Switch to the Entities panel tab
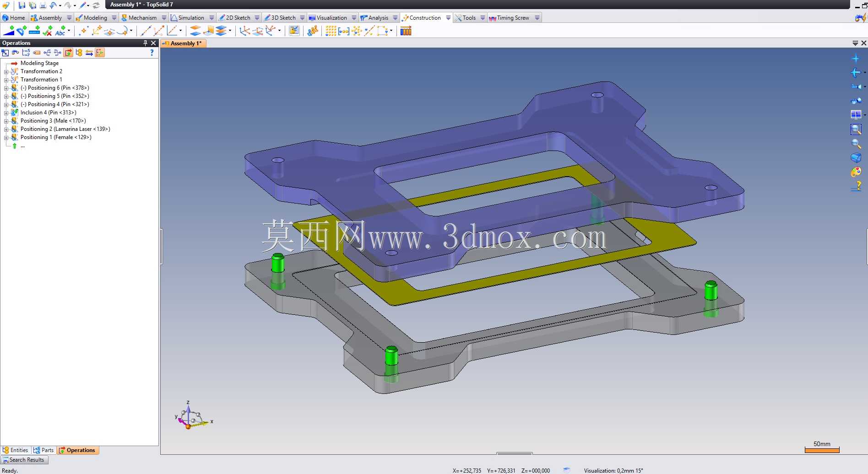The width and height of the screenshot is (868, 474). coord(15,450)
